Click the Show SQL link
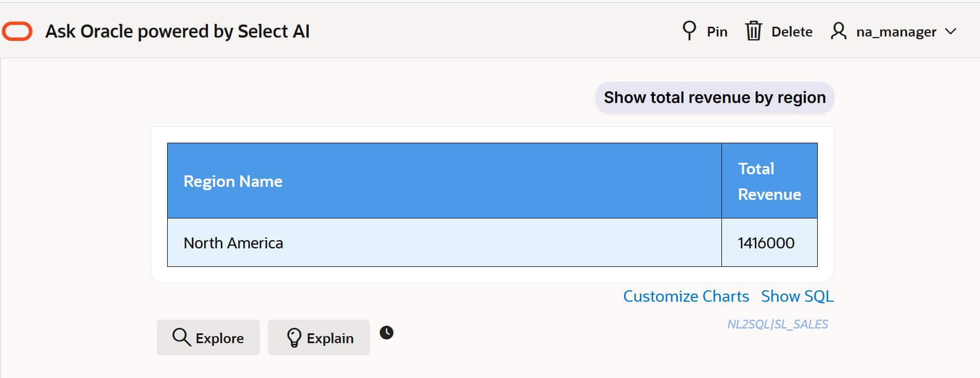This screenshot has height=378, width=980. [x=797, y=296]
